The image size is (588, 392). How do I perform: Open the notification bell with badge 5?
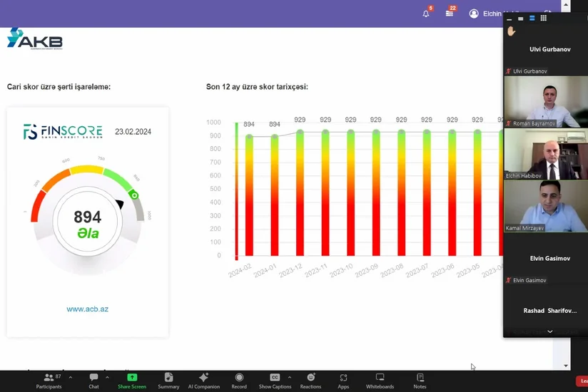click(x=426, y=14)
